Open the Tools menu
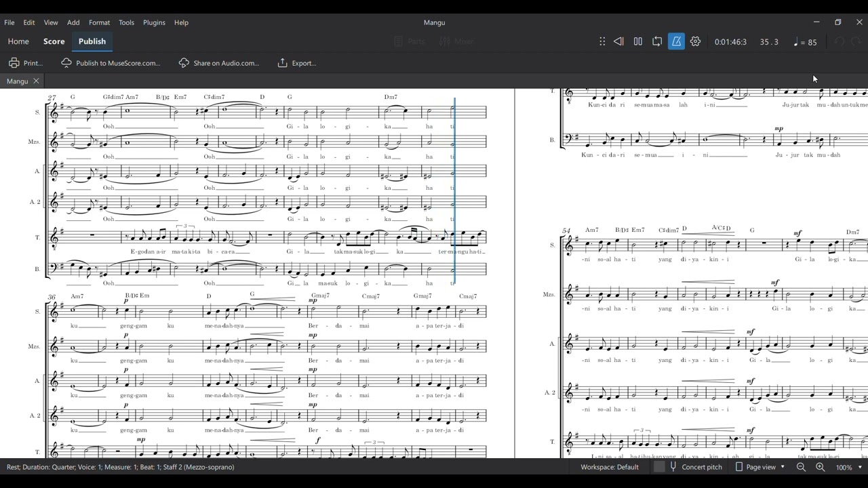 [127, 22]
